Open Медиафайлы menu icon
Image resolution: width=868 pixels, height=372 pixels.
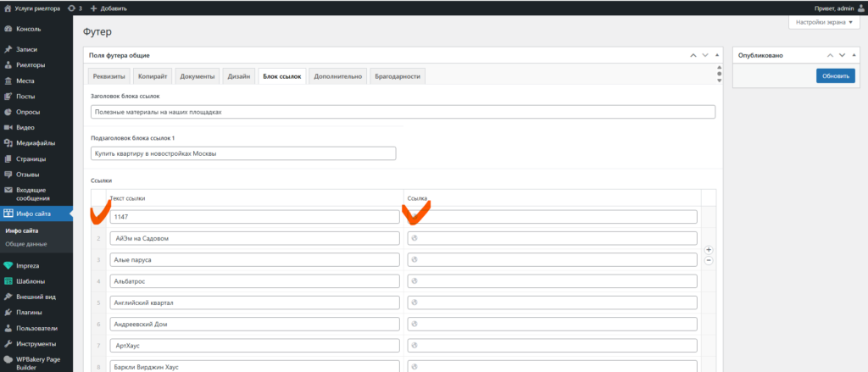pos(8,143)
